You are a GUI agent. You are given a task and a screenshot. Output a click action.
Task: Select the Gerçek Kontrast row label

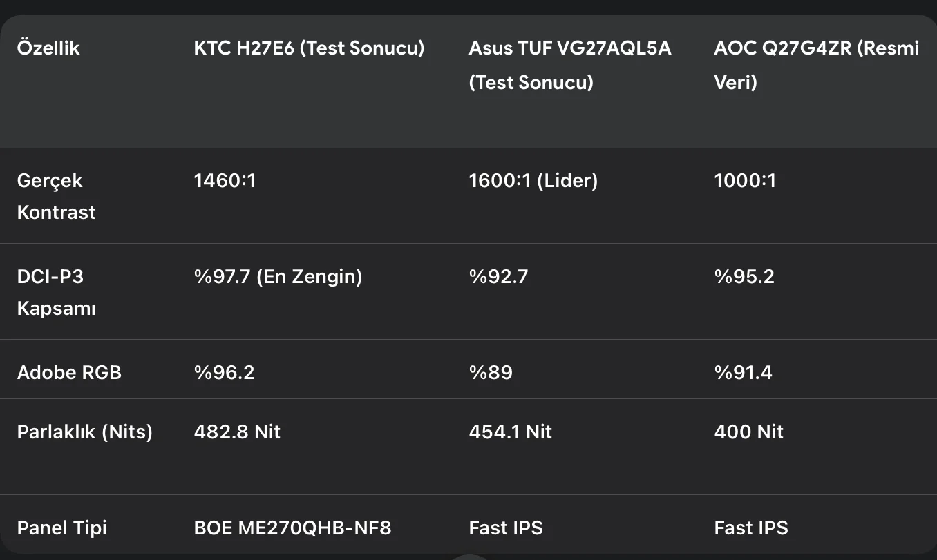pos(55,196)
